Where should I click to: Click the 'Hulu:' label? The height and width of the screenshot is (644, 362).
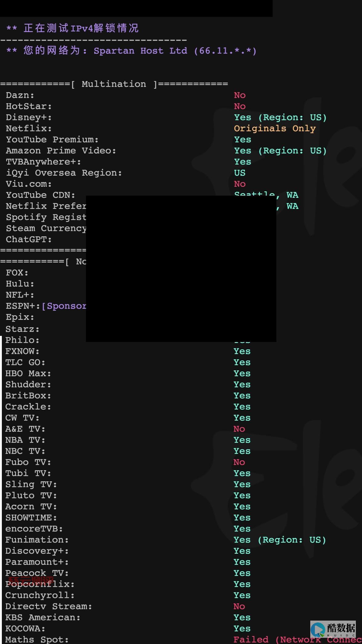point(20,284)
